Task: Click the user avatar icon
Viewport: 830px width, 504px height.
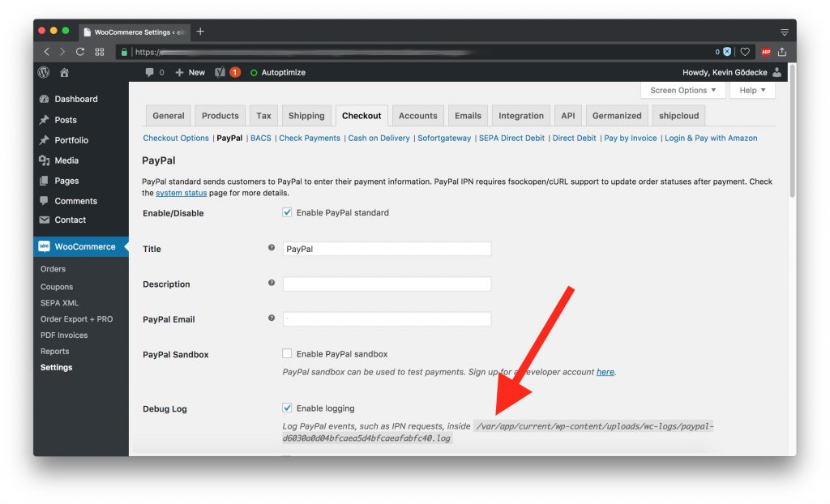Action: (777, 73)
